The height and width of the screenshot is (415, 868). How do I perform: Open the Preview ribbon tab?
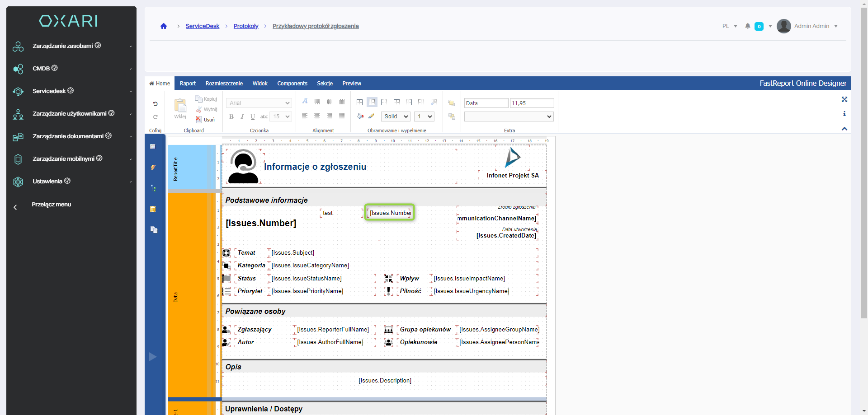351,84
